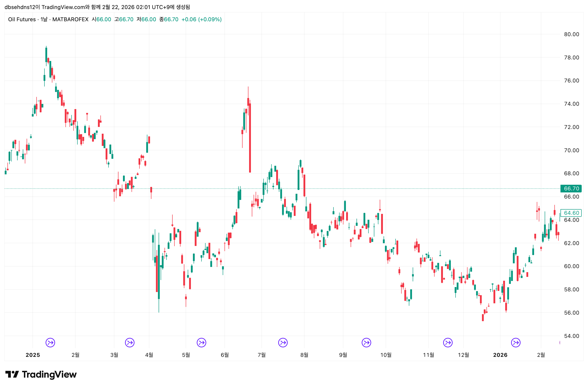588x388 pixels.
Task: Click the contract rollover marker in January 2025
Action: pyautogui.click(x=50, y=342)
